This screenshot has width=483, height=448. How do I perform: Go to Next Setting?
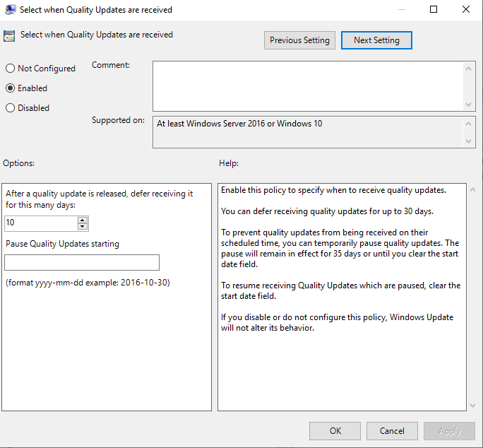pos(376,40)
